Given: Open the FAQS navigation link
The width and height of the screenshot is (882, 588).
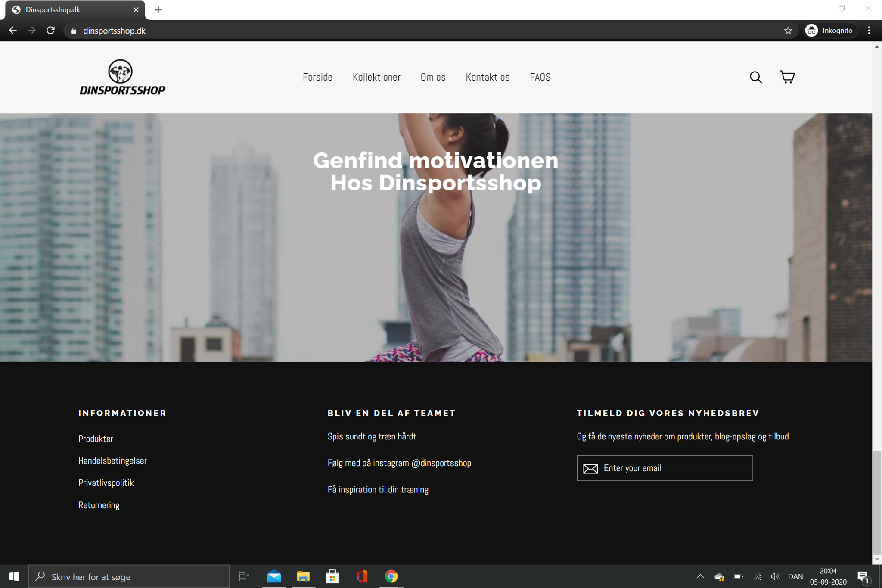Looking at the screenshot, I should point(540,77).
